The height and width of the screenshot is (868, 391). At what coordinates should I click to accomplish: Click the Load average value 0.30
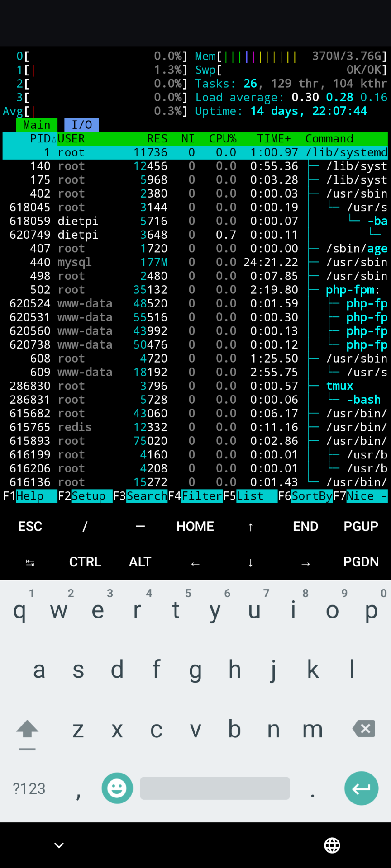click(305, 98)
